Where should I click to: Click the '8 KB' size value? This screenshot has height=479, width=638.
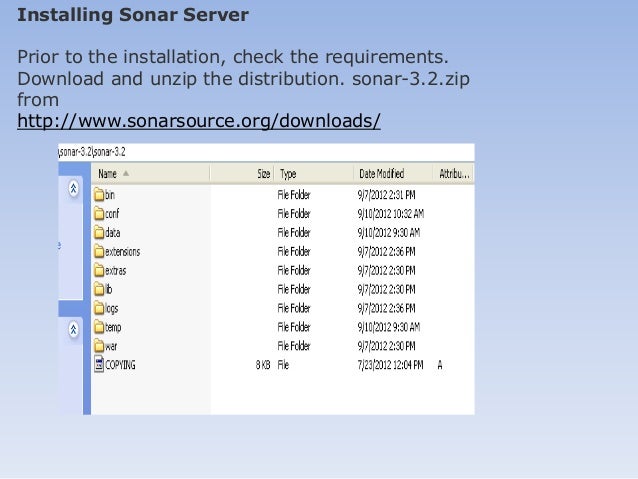(x=263, y=365)
